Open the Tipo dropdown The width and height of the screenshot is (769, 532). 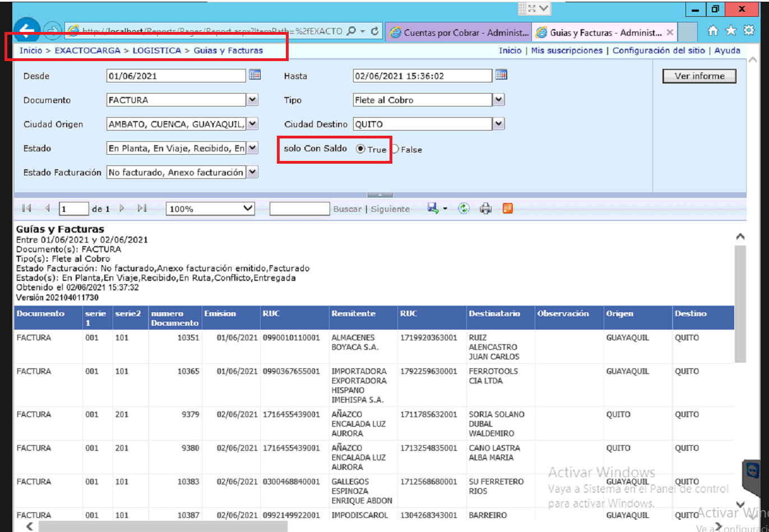pos(499,100)
